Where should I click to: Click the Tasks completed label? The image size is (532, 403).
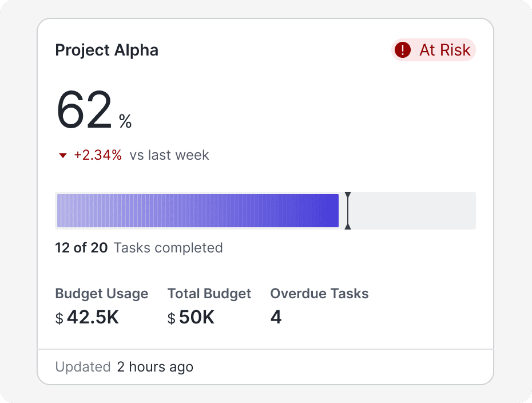tap(168, 248)
